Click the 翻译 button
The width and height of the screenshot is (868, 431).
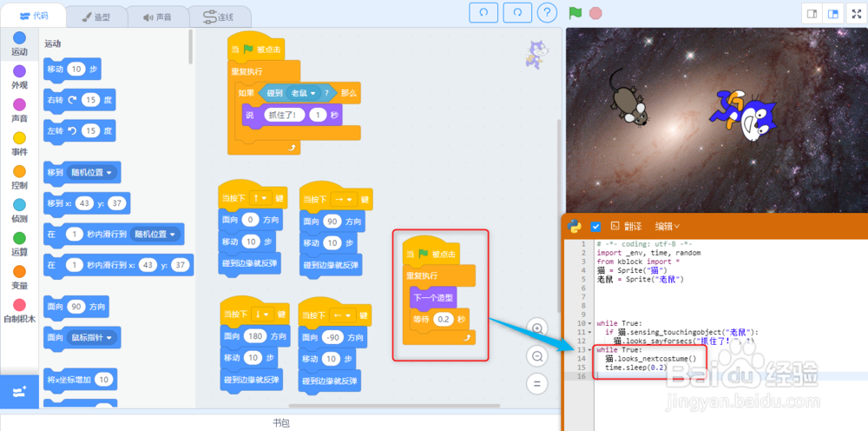point(626,226)
